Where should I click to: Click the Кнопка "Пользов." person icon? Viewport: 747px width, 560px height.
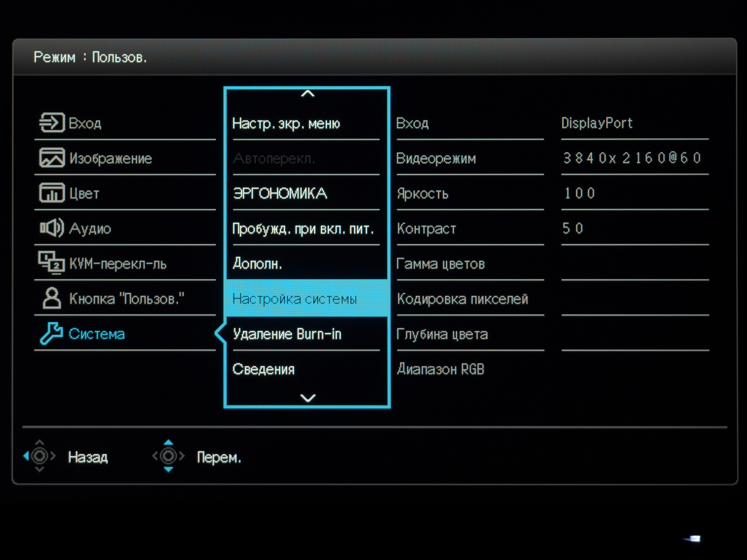pyautogui.click(x=52, y=298)
